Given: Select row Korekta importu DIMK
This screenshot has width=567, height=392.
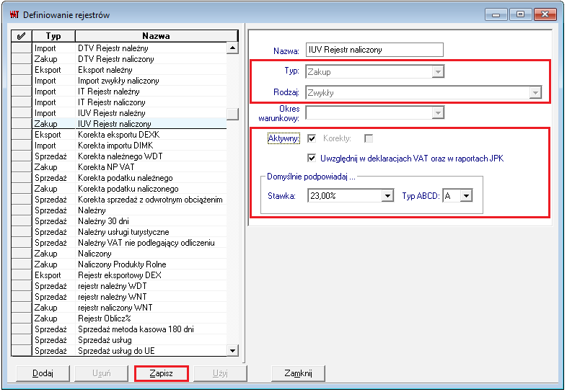Looking at the screenshot, I should pyautogui.click(x=119, y=146).
